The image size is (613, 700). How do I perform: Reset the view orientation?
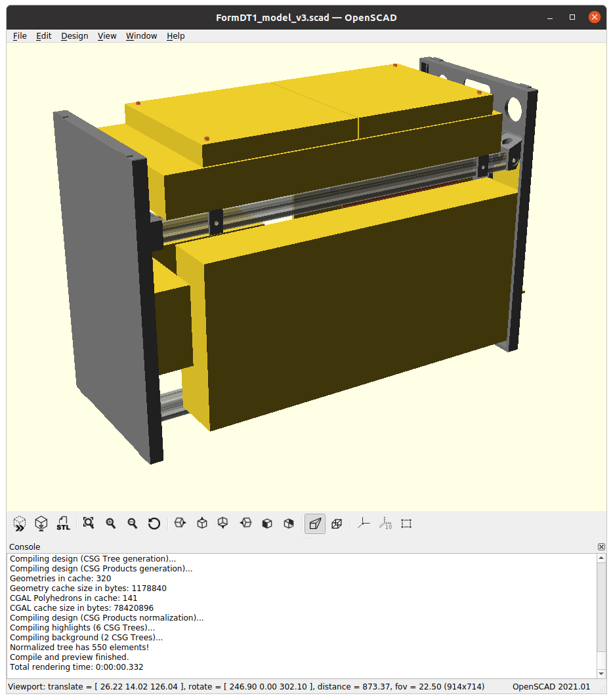coord(154,524)
